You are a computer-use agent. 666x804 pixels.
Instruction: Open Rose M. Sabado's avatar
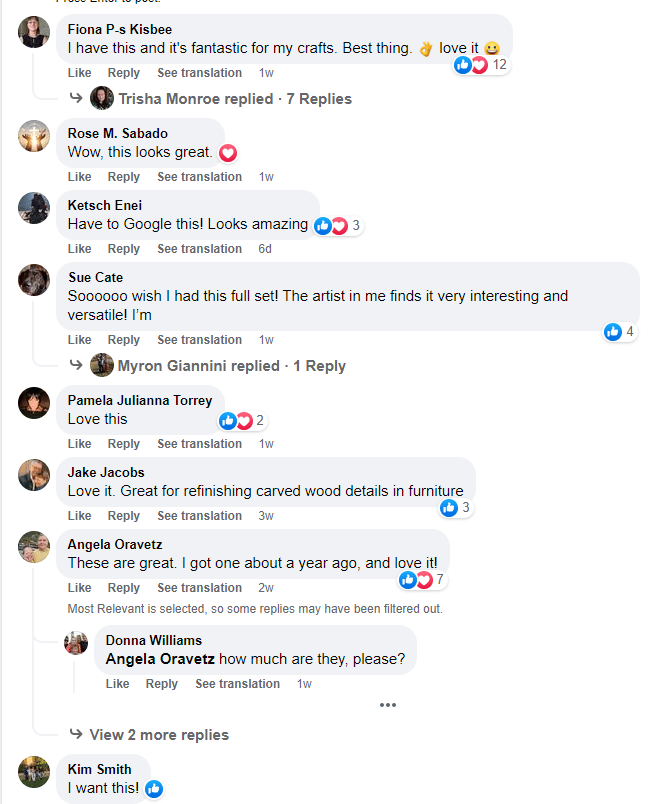[34, 135]
